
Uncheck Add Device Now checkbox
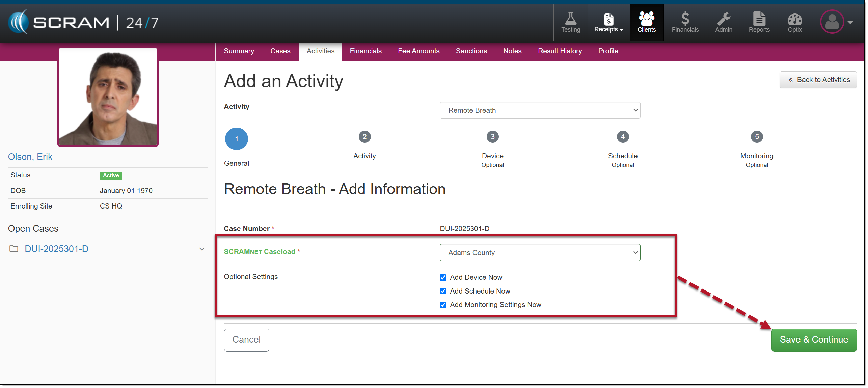(x=443, y=277)
